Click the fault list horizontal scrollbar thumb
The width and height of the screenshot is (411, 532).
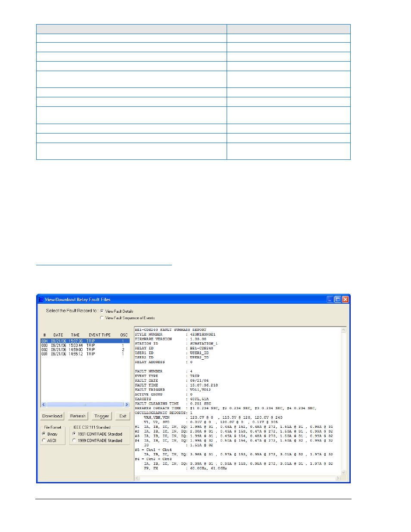[85, 404]
